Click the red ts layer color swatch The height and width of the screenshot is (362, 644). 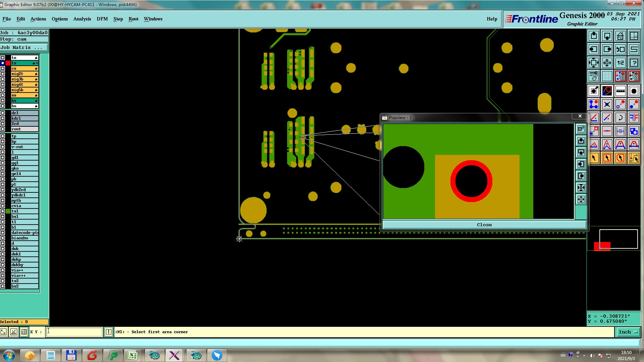click(8, 63)
